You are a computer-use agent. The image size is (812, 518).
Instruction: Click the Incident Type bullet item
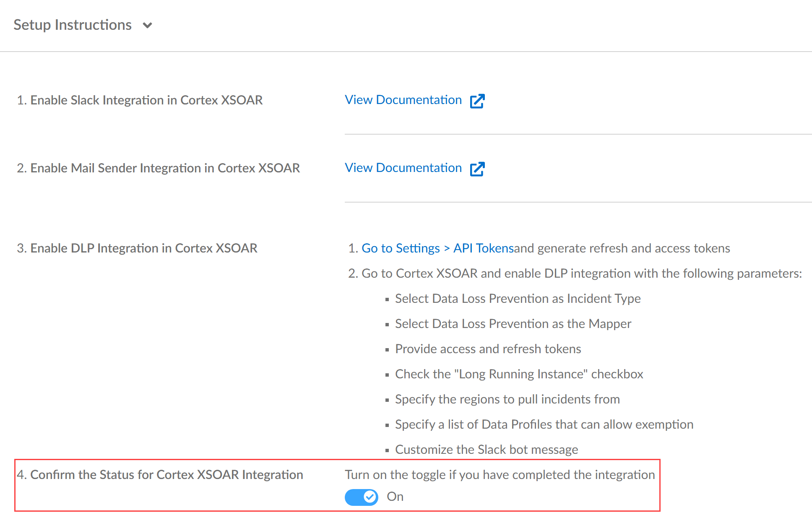518,299
